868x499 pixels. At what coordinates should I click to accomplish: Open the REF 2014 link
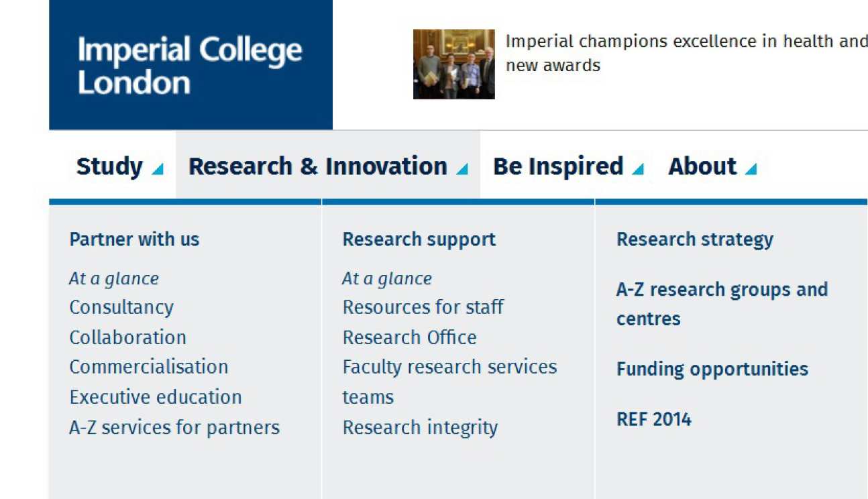coord(653,419)
